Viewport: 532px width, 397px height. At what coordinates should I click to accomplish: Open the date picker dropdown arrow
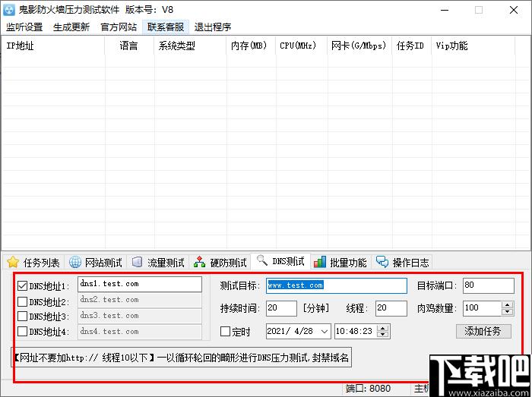(x=325, y=331)
